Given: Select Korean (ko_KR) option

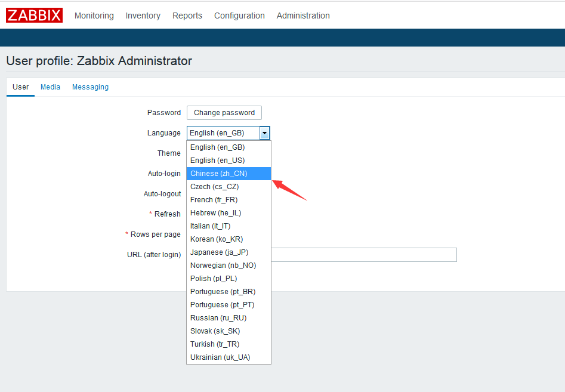Looking at the screenshot, I should [x=217, y=239].
